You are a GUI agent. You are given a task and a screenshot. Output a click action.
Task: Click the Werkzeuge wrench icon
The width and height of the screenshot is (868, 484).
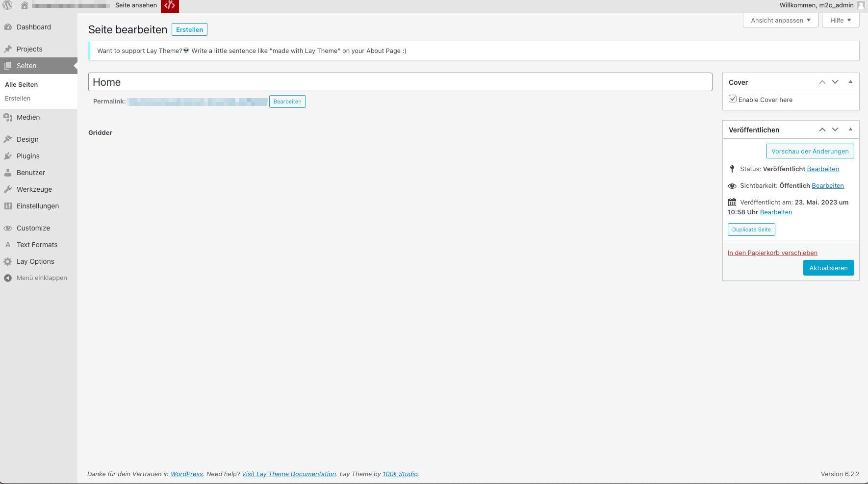(8, 190)
